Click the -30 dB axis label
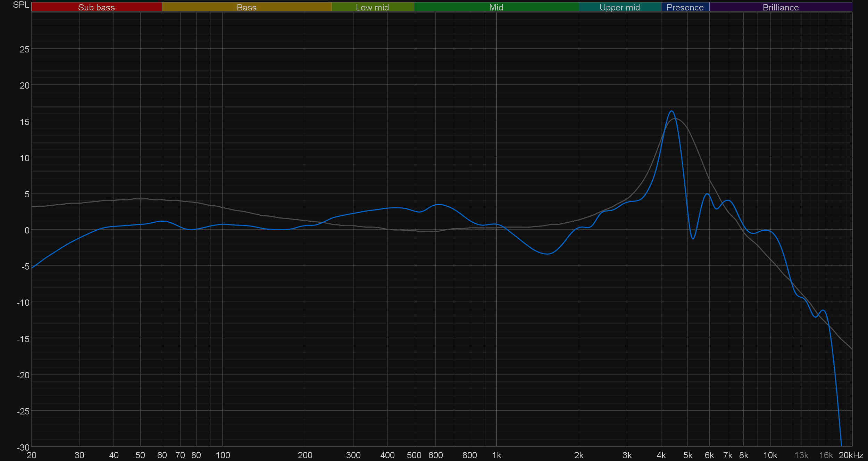 [x=23, y=447]
